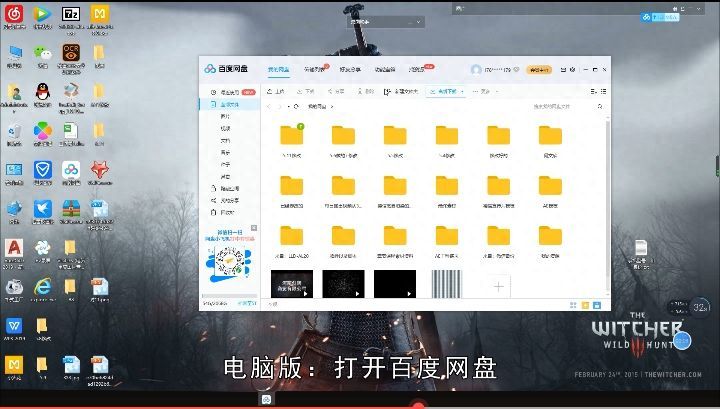Open the 传输列表 transfer list tab
The image size is (720, 409).
pyautogui.click(x=314, y=69)
